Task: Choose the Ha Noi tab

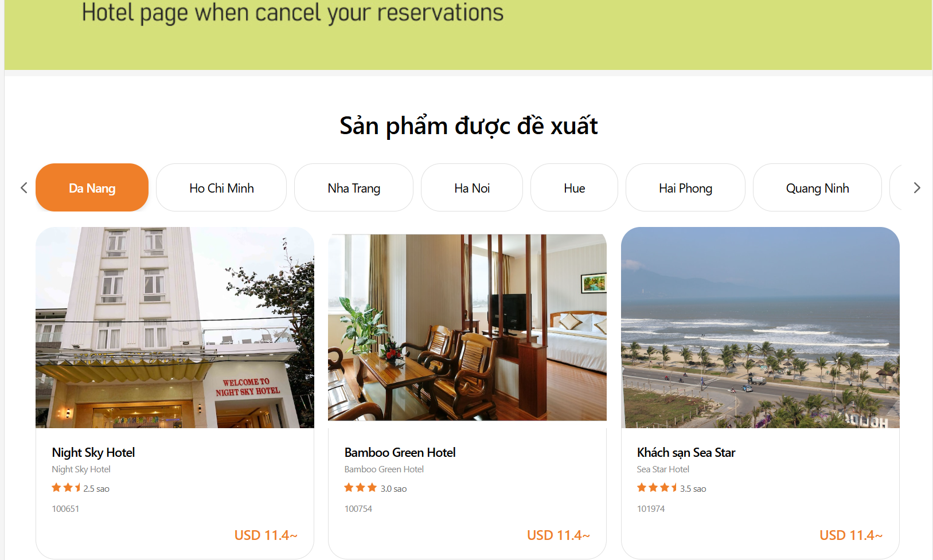Action: coord(472,188)
